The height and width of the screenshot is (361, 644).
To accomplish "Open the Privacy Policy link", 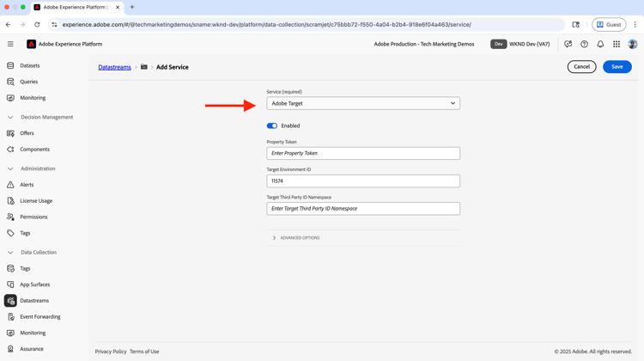I will coord(111,352).
